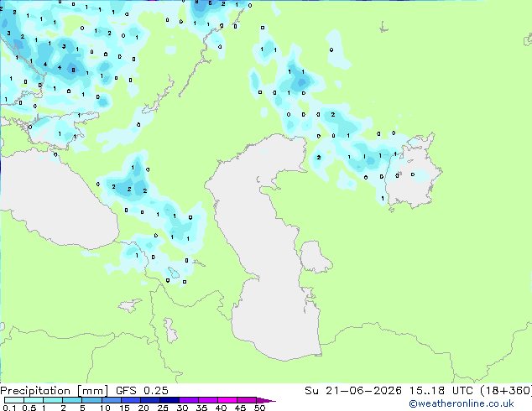Click the legend scale label '0.5'
Viewport: 532px width, 411px height.
click(29, 408)
